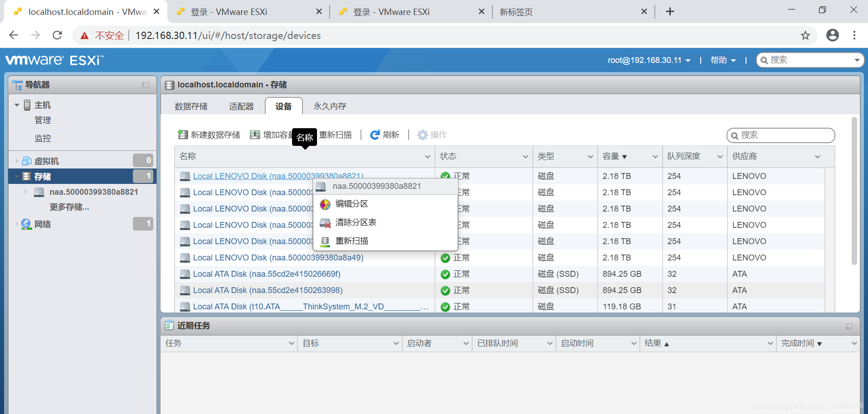This screenshot has height=414, width=868.
Task: Choose Rescan from the context menu
Action: click(x=385, y=241)
